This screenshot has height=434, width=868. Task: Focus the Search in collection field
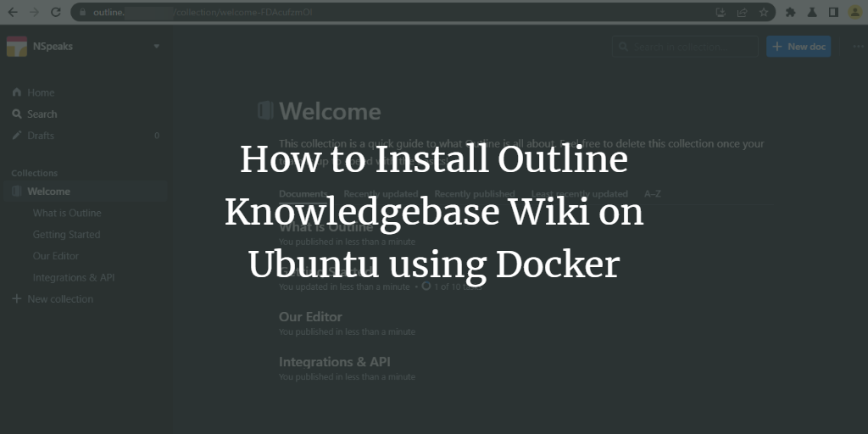click(x=685, y=47)
